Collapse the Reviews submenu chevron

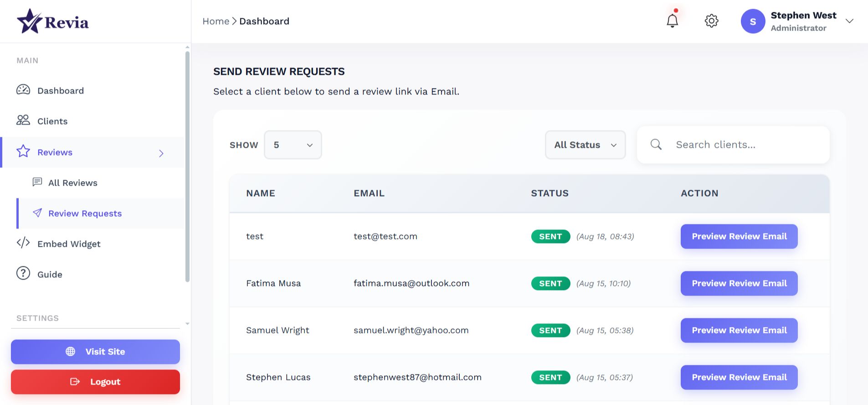[161, 153]
